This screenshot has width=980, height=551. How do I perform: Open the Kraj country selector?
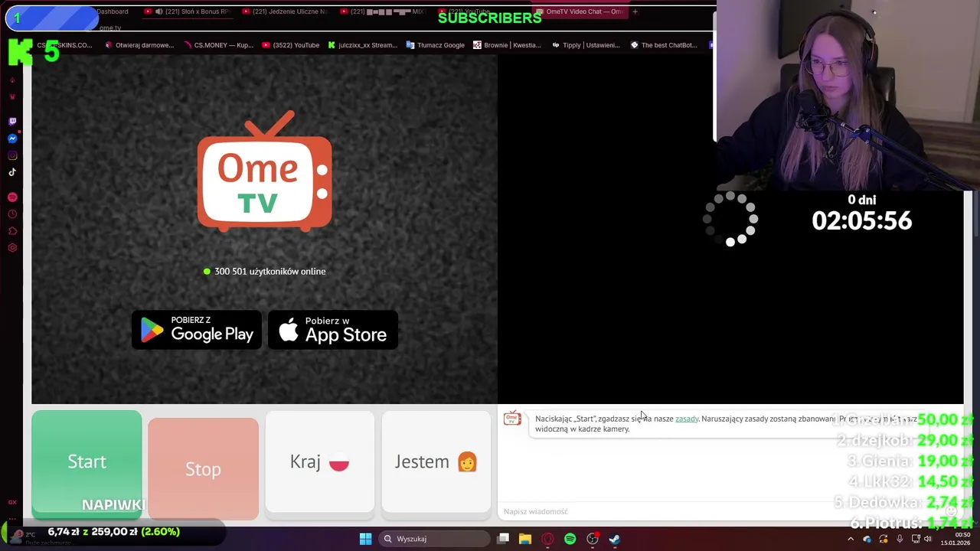click(320, 461)
